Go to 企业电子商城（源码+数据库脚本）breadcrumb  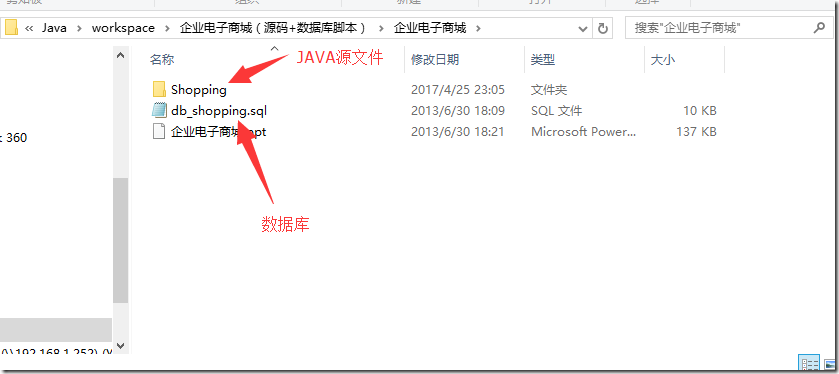pyautogui.click(x=274, y=28)
